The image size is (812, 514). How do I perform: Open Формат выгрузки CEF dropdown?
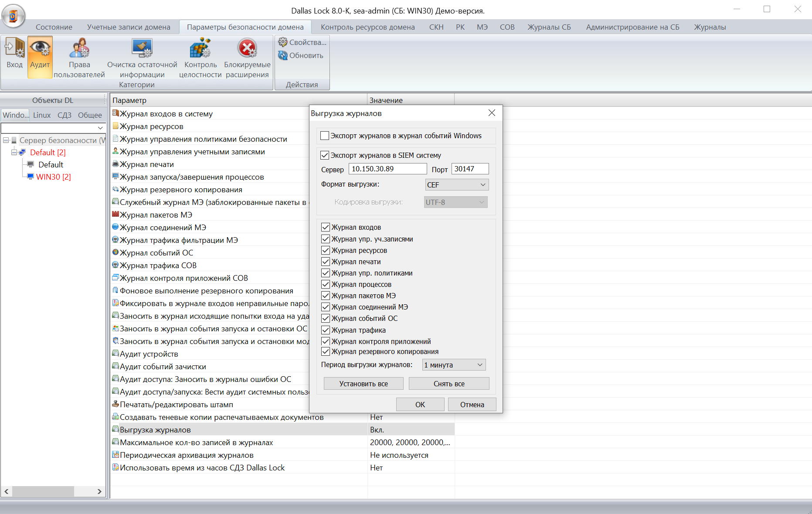(x=456, y=185)
